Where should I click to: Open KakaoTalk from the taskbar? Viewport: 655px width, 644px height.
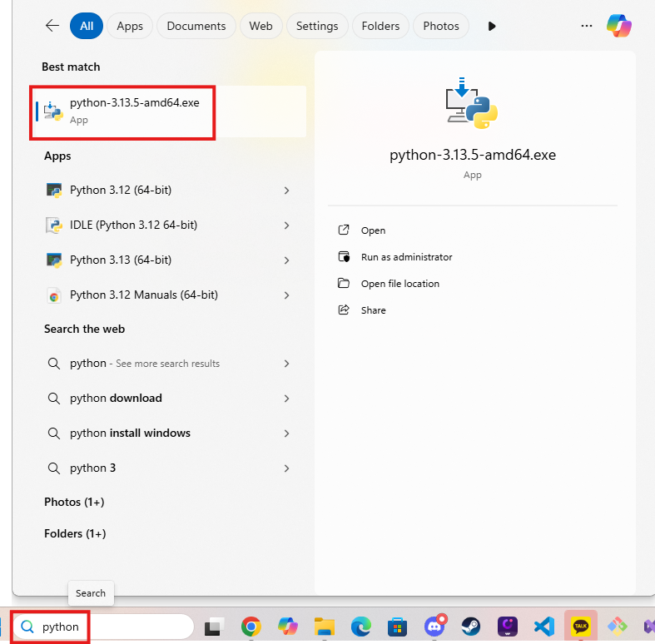(581, 626)
